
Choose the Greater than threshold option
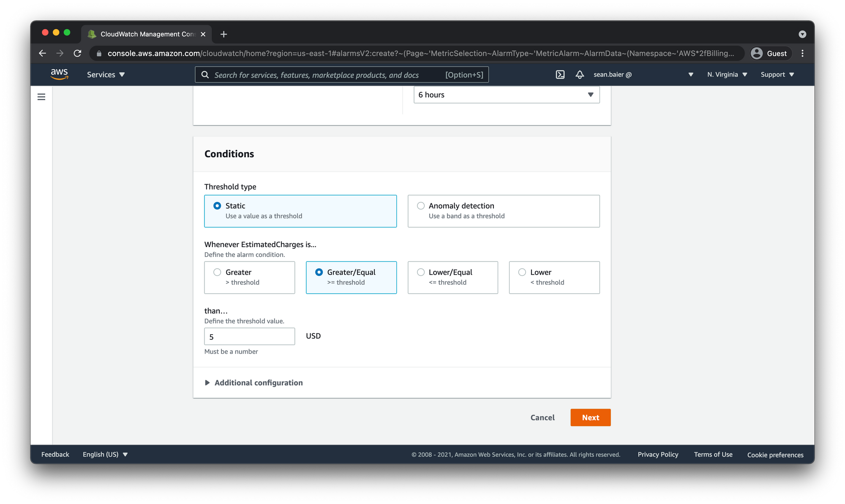click(x=217, y=272)
